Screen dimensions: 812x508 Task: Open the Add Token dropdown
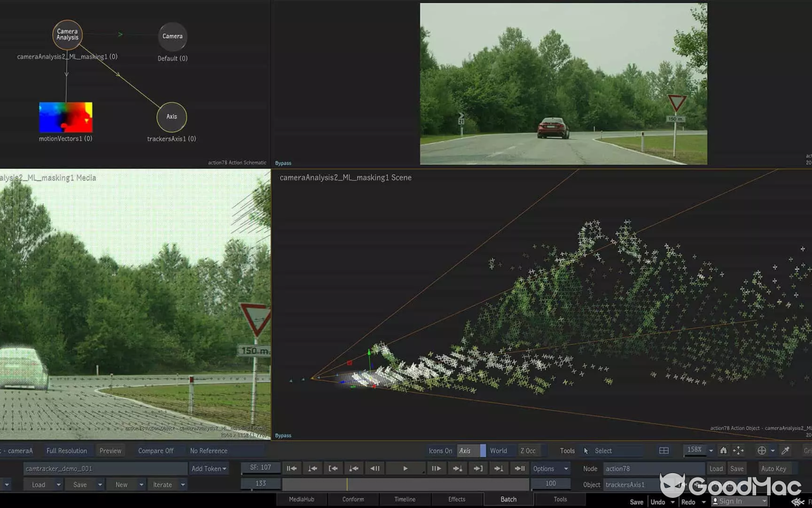[x=209, y=468]
